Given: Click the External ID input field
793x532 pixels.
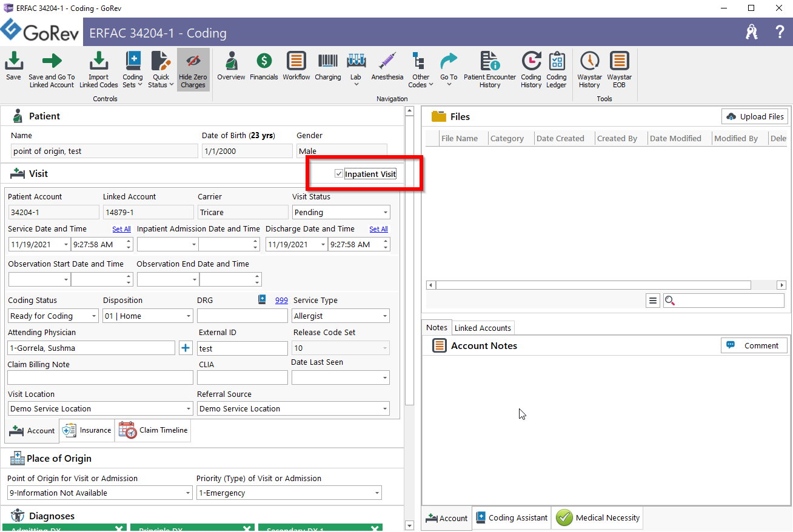Looking at the screenshot, I should (x=243, y=348).
